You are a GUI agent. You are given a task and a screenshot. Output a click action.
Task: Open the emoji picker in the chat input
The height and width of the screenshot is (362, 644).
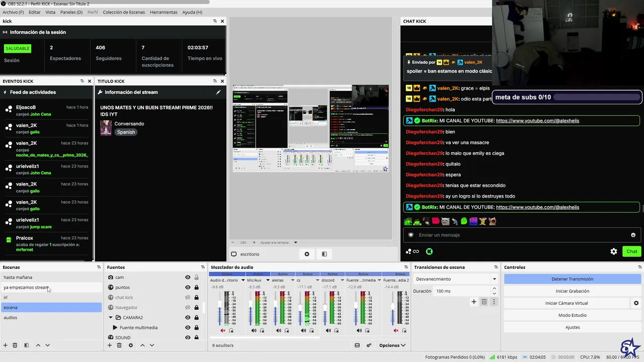point(633,235)
